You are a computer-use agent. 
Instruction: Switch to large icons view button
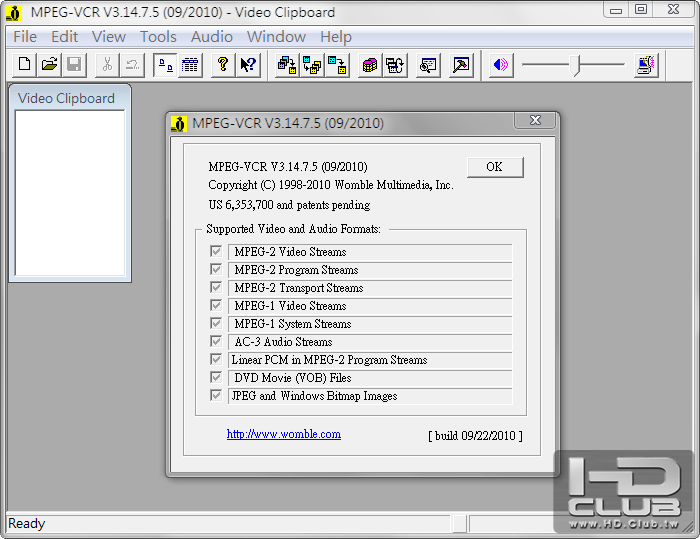click(x=165, y=65)
